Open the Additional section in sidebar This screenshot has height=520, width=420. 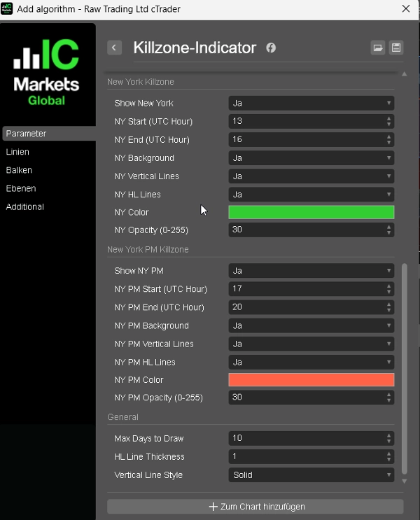[x=25, y=206]
